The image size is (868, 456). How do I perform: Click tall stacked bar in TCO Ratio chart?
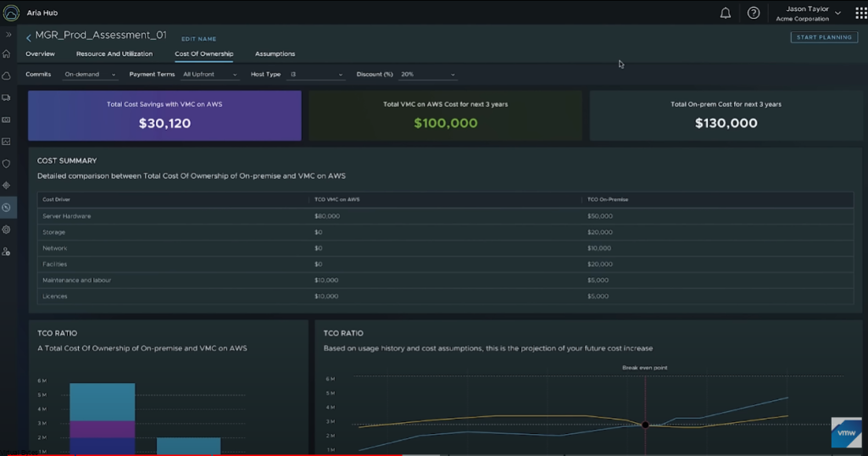[x=103, y=419]
